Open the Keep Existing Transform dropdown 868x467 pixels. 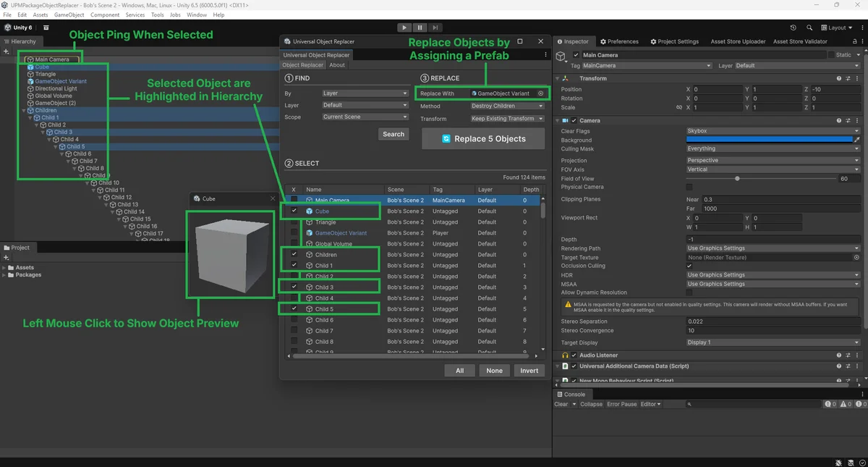[x=507, y=119]
